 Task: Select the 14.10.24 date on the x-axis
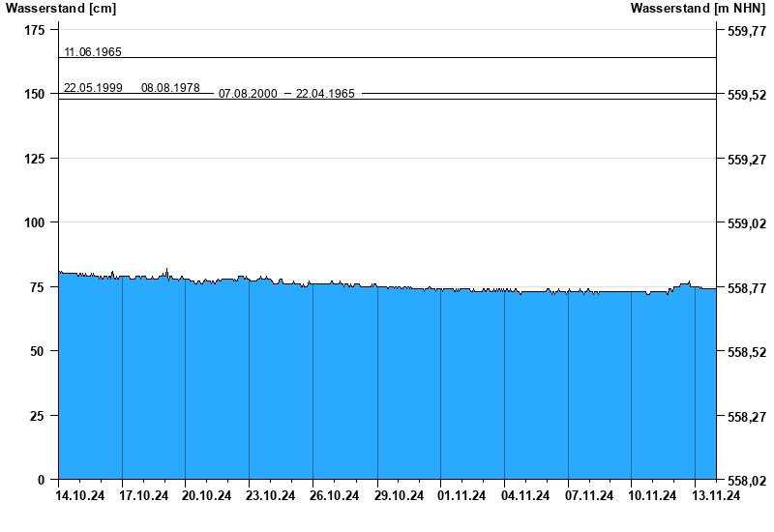(x=78, y=496)
